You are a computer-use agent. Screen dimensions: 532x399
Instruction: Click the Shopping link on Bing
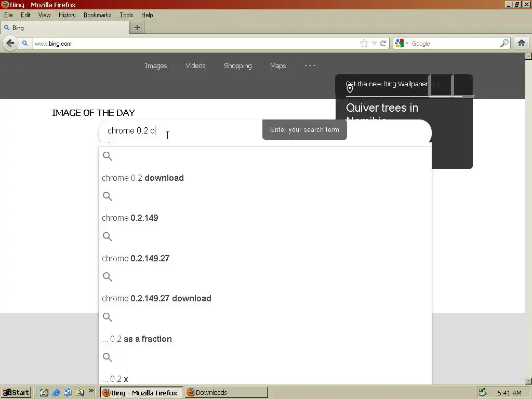point(238,66)
